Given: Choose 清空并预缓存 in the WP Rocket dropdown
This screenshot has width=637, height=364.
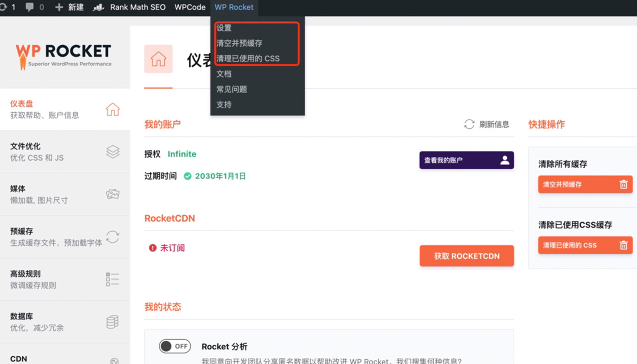Looking at the screenshot, I should 239,43.
